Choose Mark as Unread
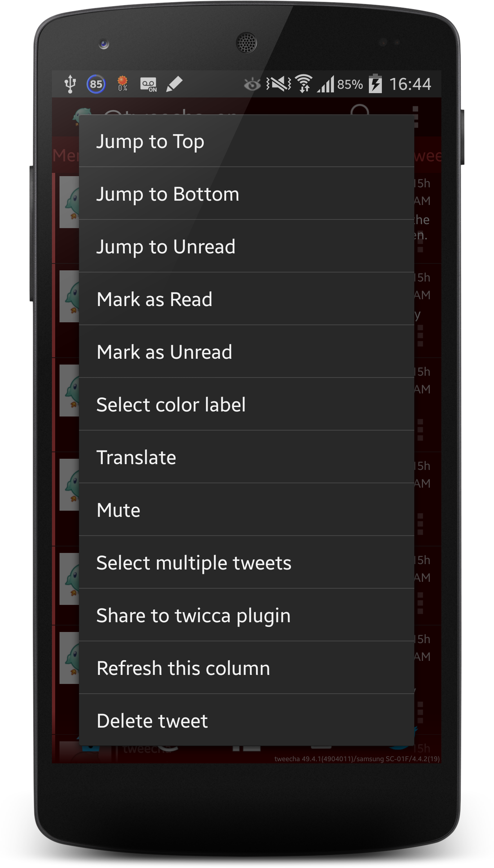 246,352
